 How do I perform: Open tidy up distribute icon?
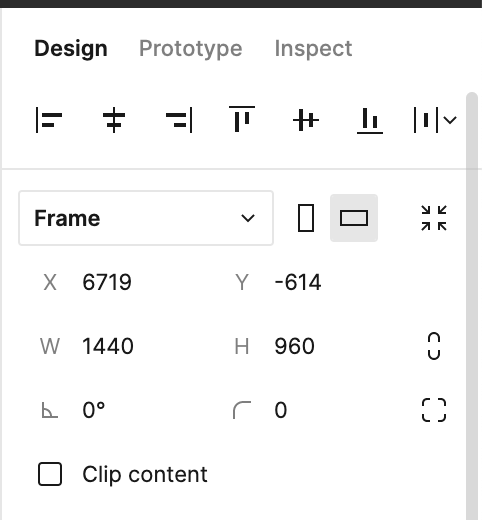click(x=426, y=120)
